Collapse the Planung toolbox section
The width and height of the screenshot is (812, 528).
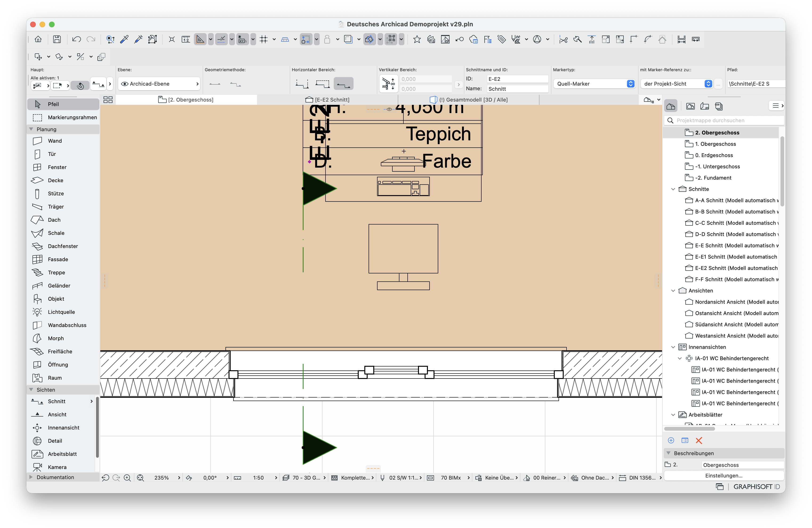point(31,129)
